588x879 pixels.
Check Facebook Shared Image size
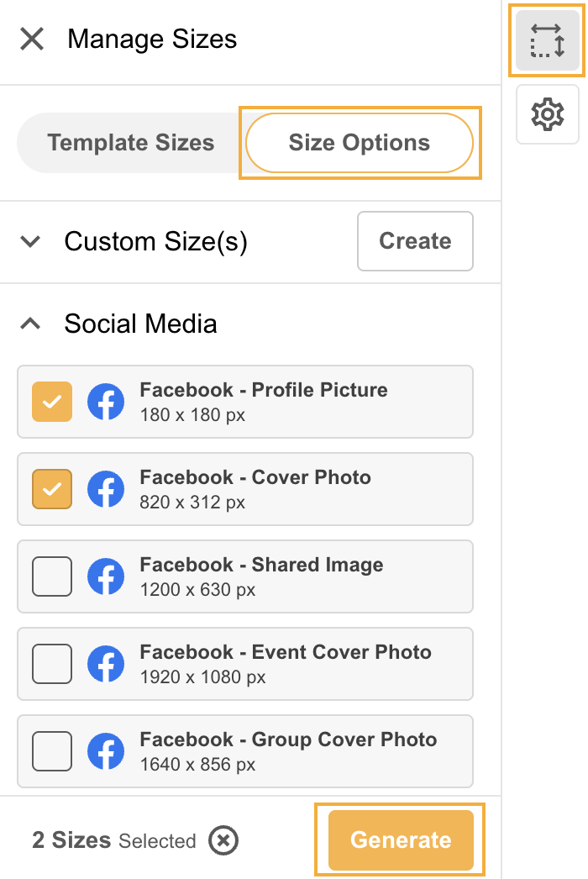point(52,576)
